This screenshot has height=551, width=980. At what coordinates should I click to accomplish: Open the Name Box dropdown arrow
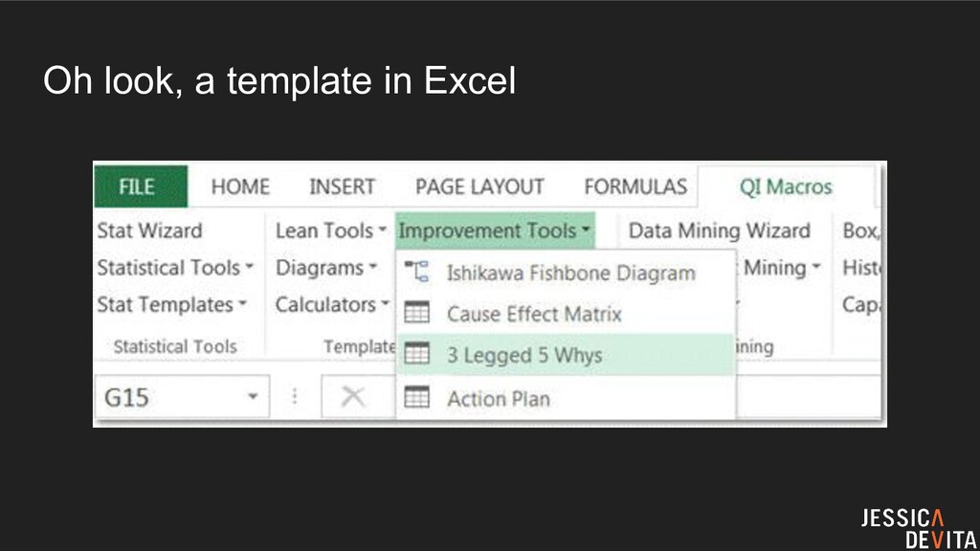253,397
